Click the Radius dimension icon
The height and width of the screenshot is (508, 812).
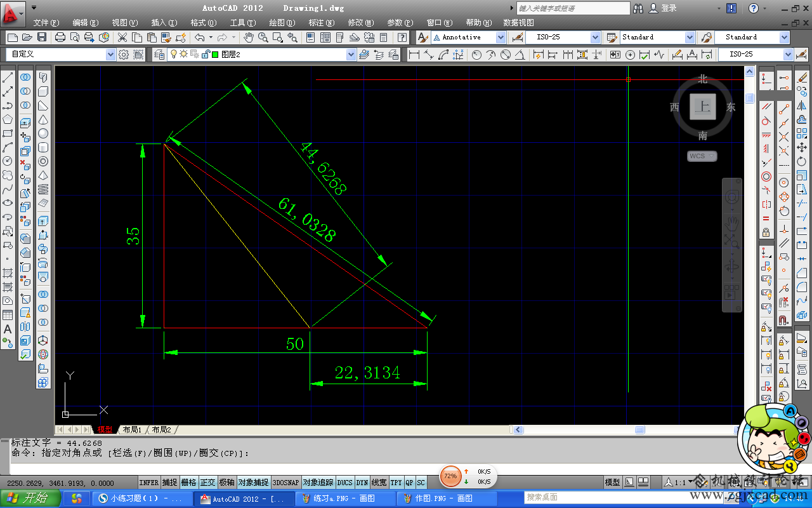coord(476,55)
